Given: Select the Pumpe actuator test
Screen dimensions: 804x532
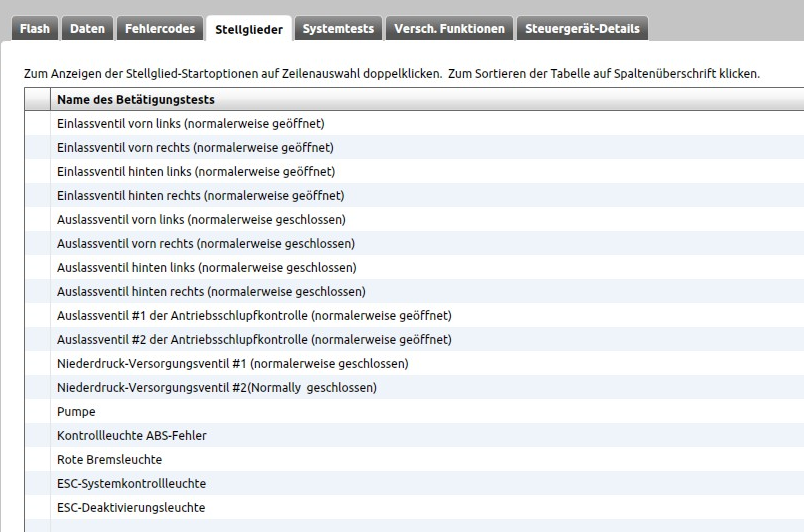Looking at the screenshot, I should pos(77,412).
